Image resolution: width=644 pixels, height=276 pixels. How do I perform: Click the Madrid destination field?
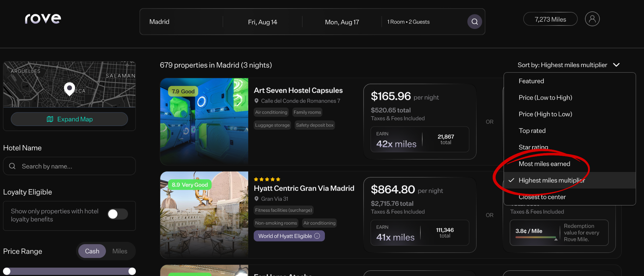(x=181, y=22)
